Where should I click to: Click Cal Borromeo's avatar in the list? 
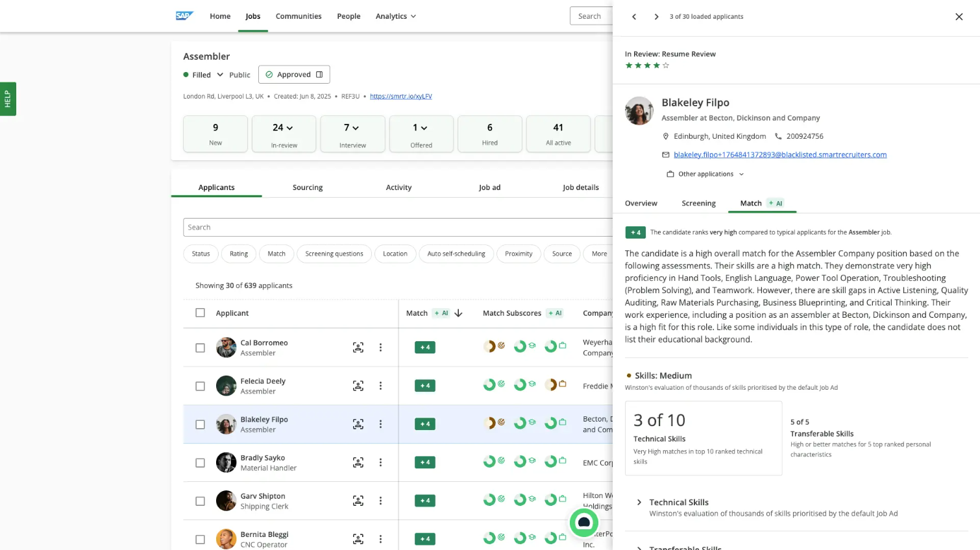[x=226, y=348]
